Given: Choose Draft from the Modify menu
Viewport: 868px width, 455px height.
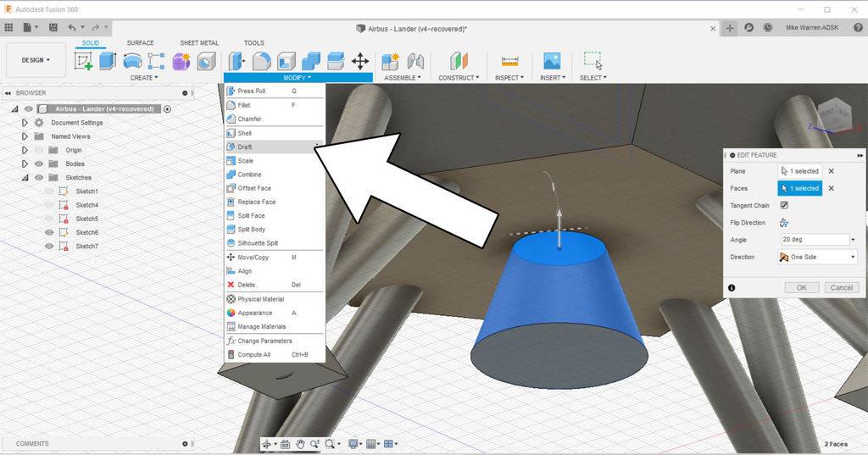Looking at the screenshot, I should [x=274, y=147].
